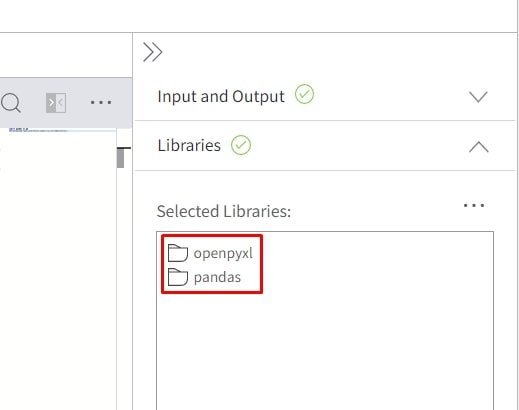The width and height of the screenshot is (519, 410).
Task: Click Input and Output green checkmark icon
Action: (x=304, y=94)
